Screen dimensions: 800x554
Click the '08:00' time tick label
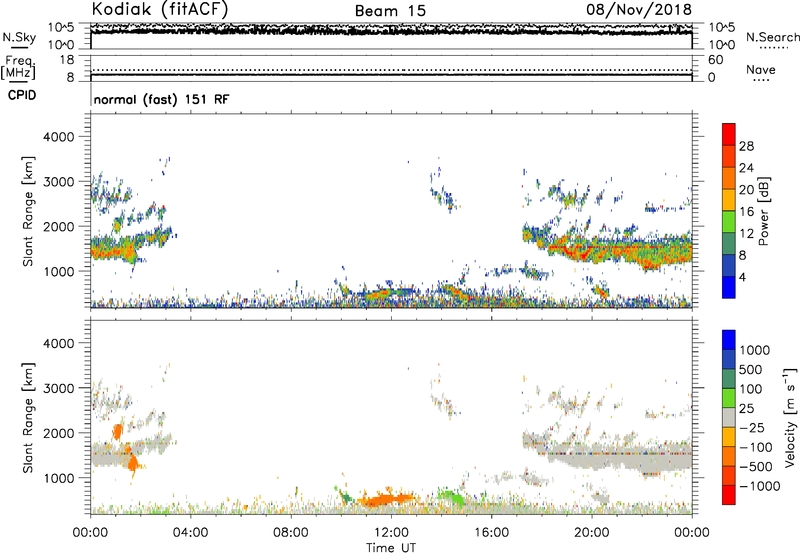(x=291, y=533)
